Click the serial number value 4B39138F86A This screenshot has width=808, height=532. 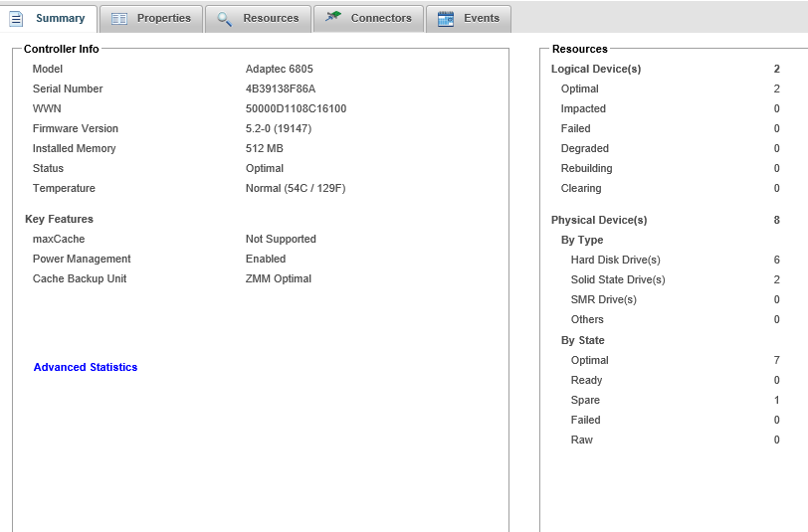coord(281,89)
